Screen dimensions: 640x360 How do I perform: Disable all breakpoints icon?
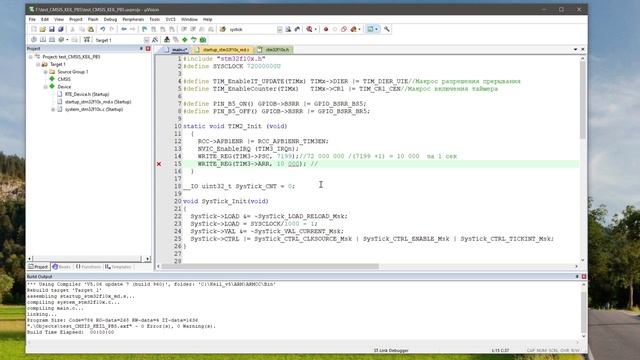click(344, 29)
